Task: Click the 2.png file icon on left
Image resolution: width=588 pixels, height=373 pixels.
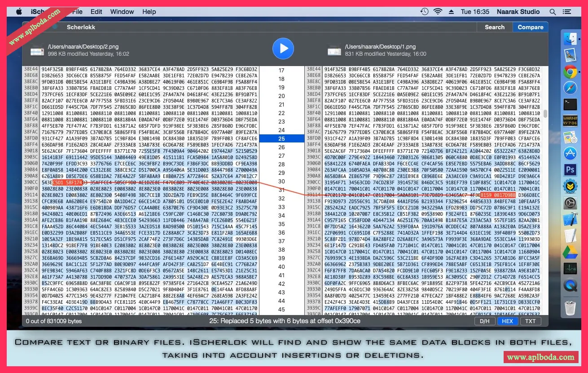Action: click(x=37, y=50)
